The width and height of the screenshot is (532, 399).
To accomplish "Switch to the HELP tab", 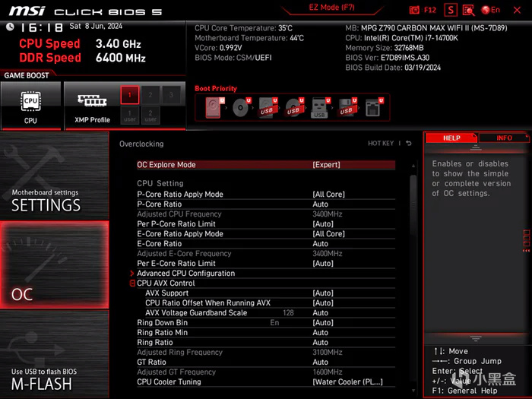I will (x=451, y=138).
